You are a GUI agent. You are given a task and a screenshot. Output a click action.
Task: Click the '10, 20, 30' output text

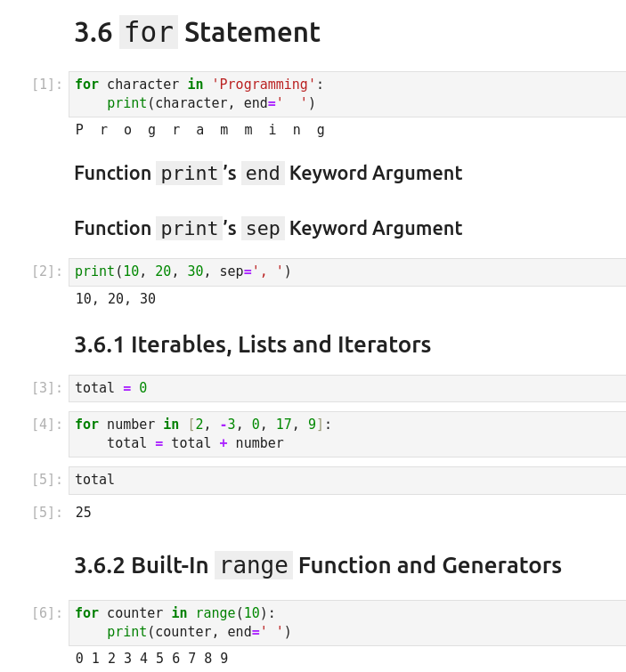point(116,299)
